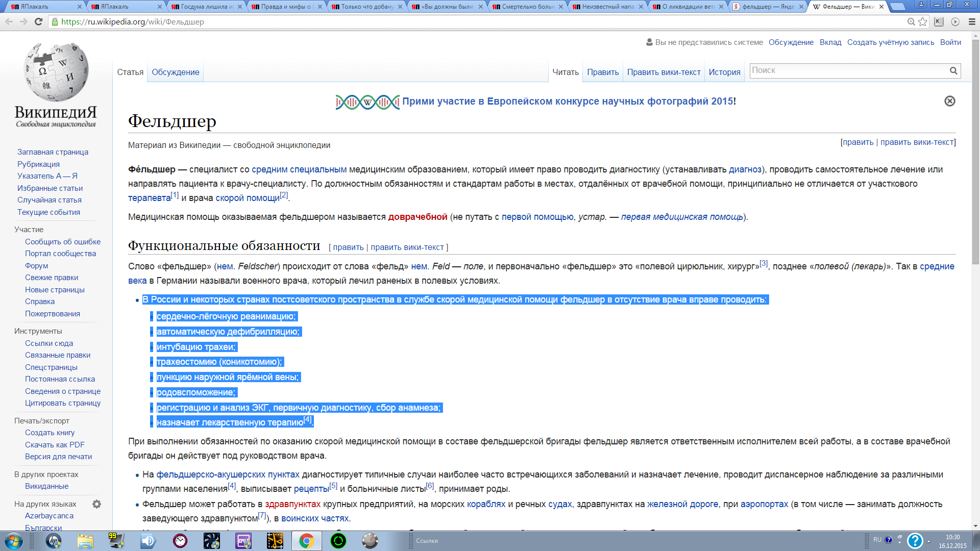
Task: Launch CPU-Z from the taskbar
Action: click(x=243, y=541)
